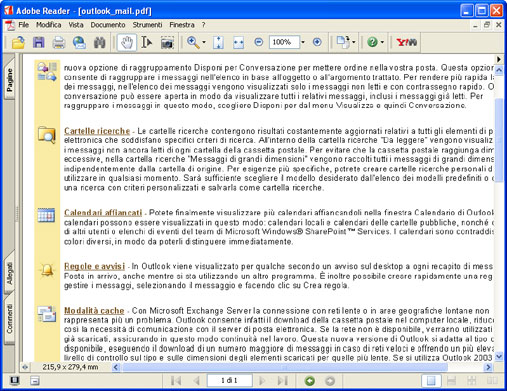Select the Single Page layout icon
The image size is (507, 391).
pos(431,380)
